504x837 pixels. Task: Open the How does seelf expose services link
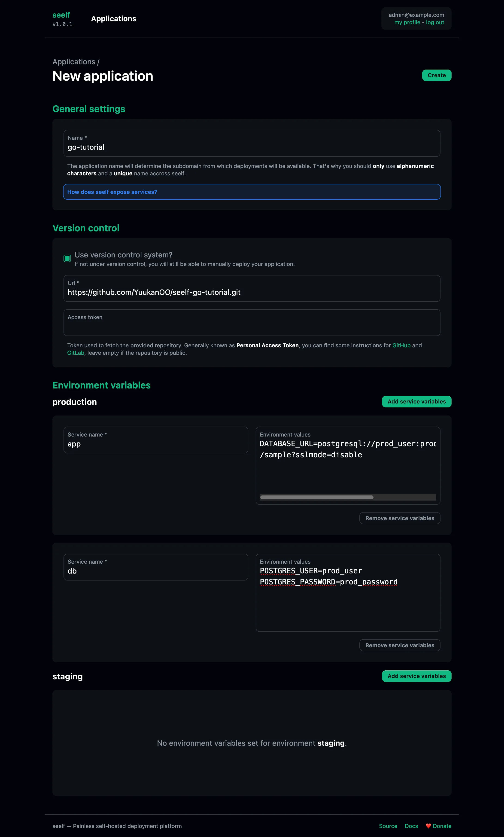[112, 192]
